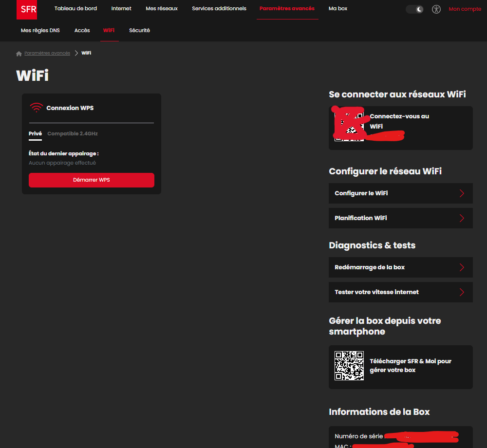Image resolution: width=487 pixels, height=448 pixels.
Task: Switch to Compatible 2.4GHz tab
Action: [73, 133]
